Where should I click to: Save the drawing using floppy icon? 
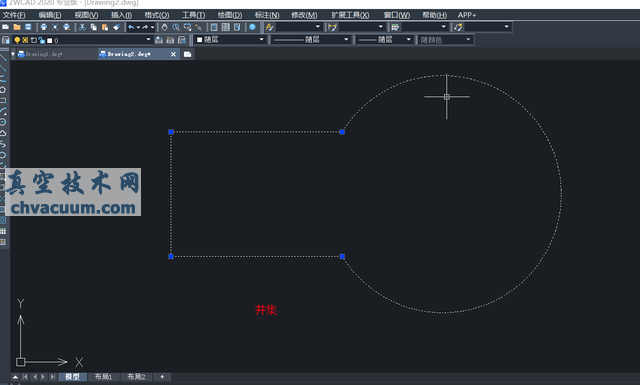[28, 27]
